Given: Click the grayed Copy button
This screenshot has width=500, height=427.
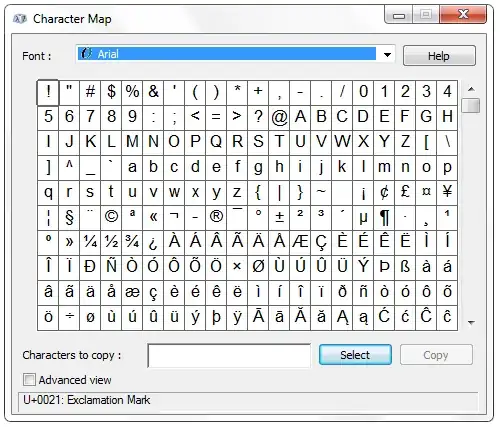Looking at the screenshot, I should pos(436,355).
